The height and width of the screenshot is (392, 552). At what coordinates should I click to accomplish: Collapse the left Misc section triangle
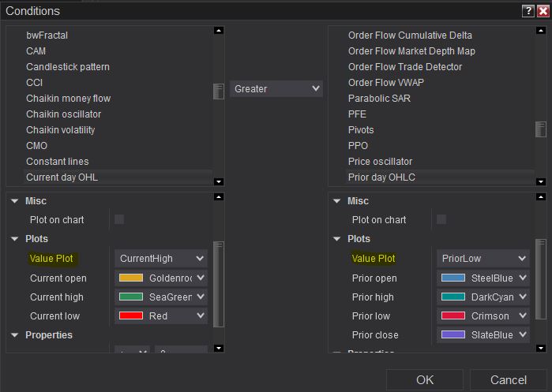(16, 201)
